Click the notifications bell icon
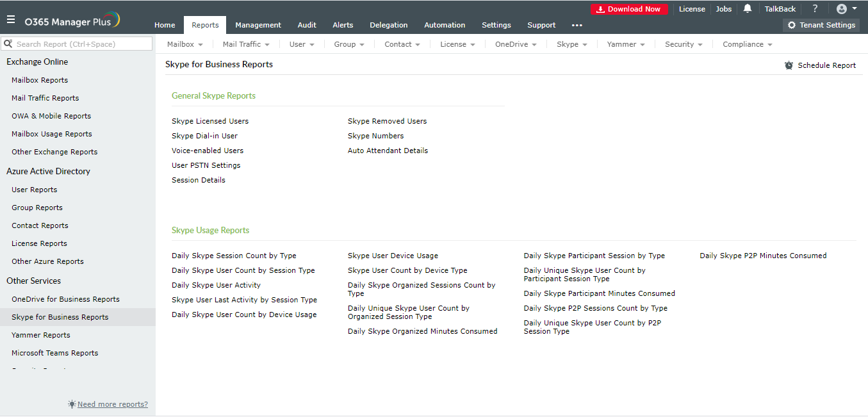Image resolution: width=868 pixels, height=417 pixels. pyautogui.click(x=748, y=9)
